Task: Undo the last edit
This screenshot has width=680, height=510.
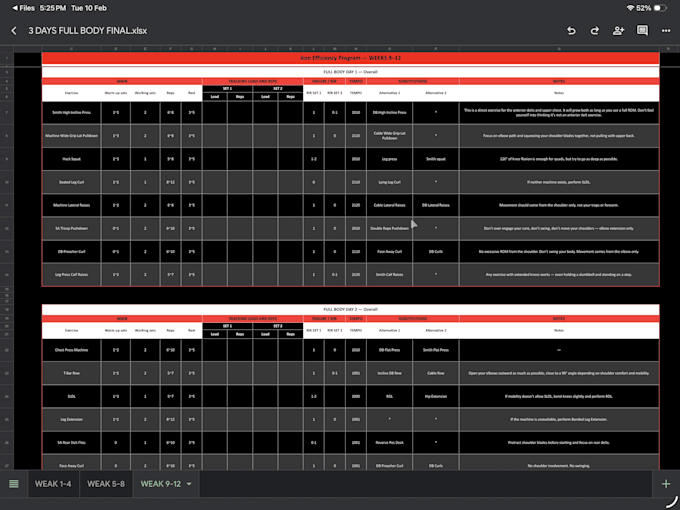Action: (x=571, y=31)
